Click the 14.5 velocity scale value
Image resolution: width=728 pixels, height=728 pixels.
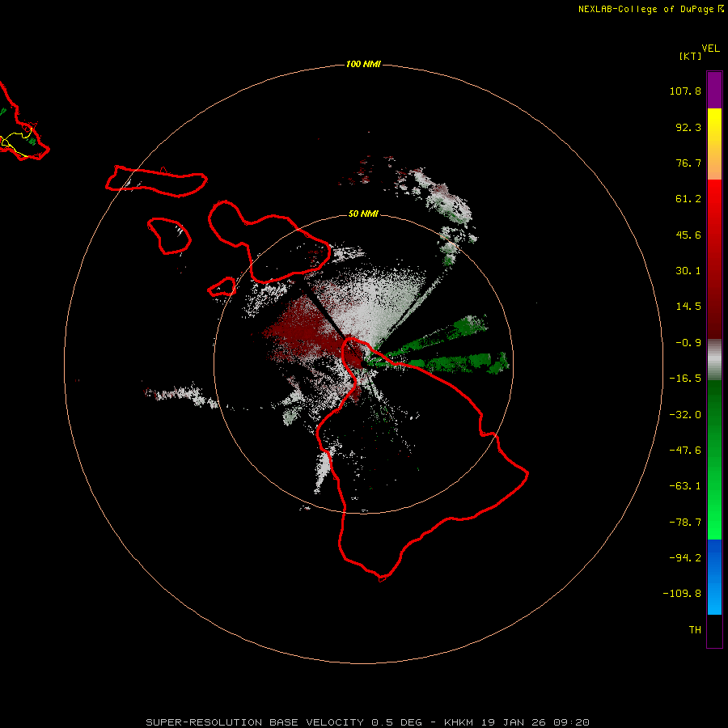point(688,307)
